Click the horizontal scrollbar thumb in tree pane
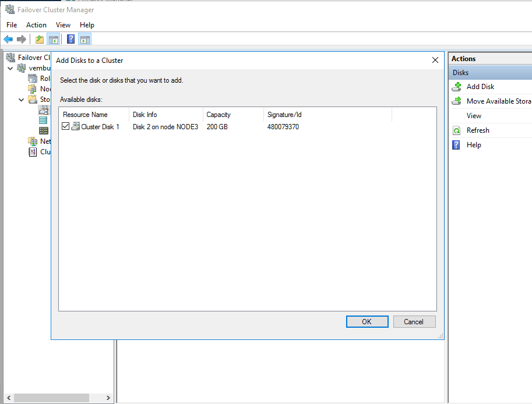Screen dimensions: 532x404 pyautogui.click(x=52, y=398)
